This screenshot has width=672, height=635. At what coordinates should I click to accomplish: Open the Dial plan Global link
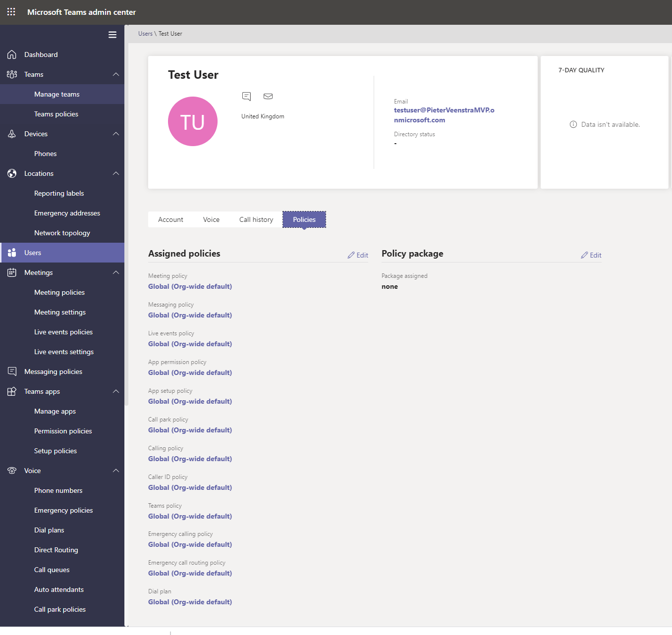(190, 602)
